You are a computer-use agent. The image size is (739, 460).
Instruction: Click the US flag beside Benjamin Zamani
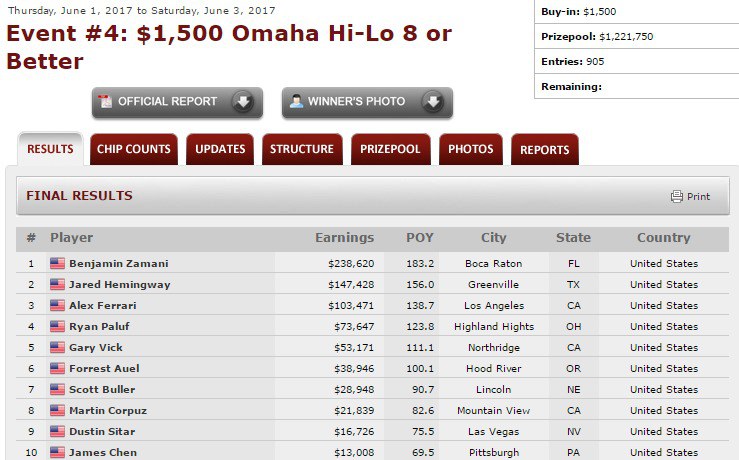coord(57,264)
